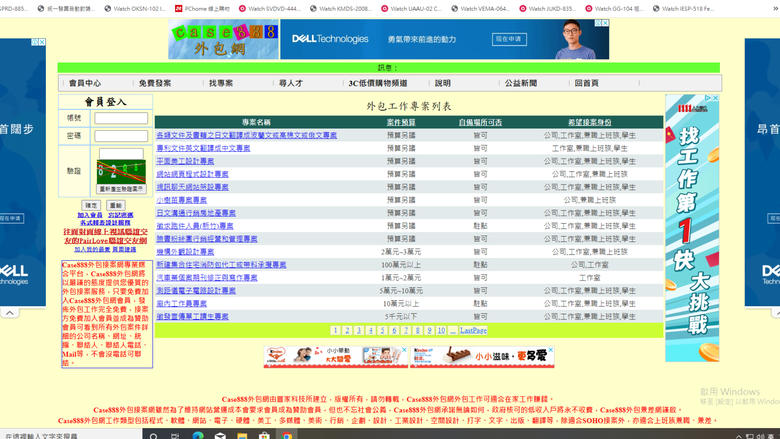Open the 機構外觀設計專案 link

[x=185, y=252]
